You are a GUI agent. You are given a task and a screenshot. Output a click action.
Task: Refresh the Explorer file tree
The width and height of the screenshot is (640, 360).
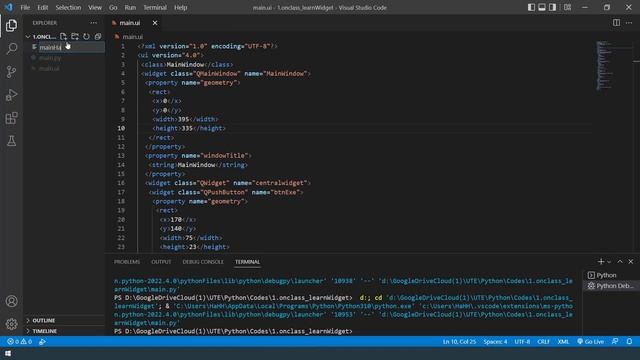coord(86,36)
